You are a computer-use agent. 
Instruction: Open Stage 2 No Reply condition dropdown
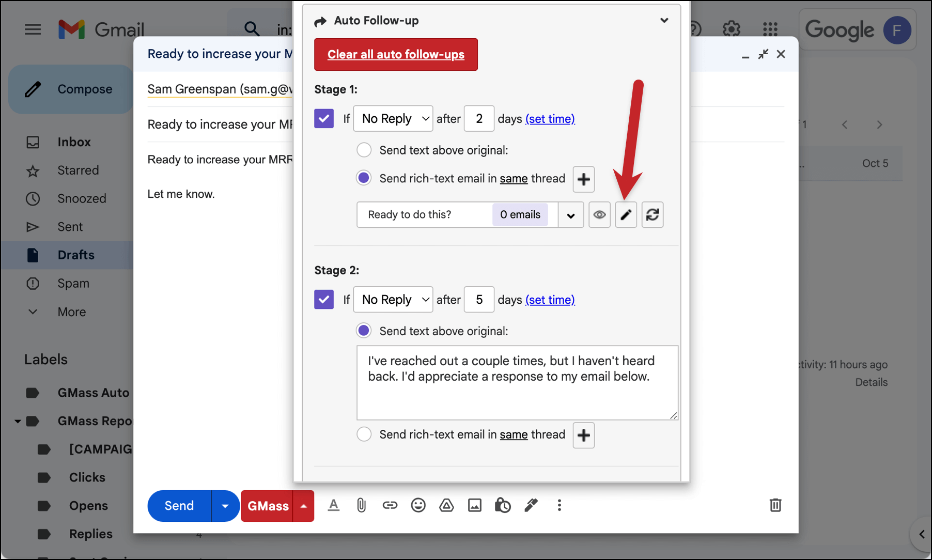click(x=393, y=300)
